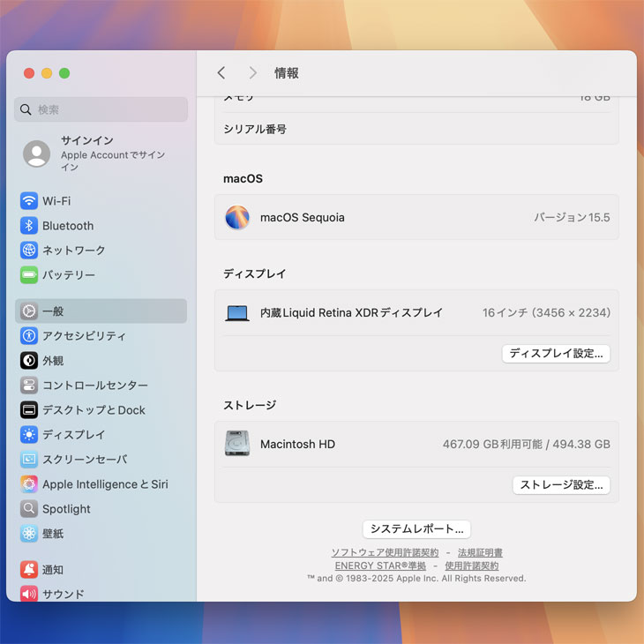Select the ネットワーク globe icon
The image size is (644, 644).
tap(29, 251)
